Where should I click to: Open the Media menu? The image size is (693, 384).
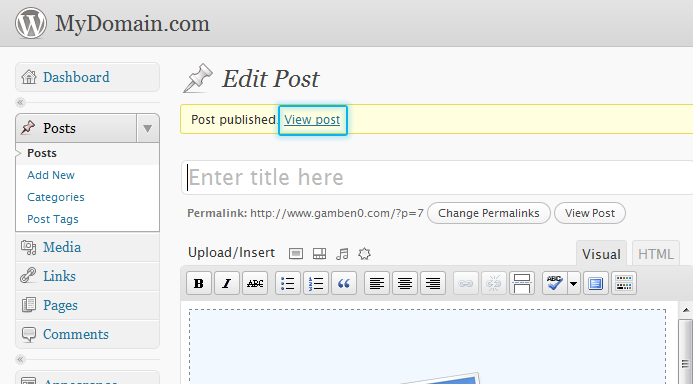pyautogui.click(x=62, y=247)
